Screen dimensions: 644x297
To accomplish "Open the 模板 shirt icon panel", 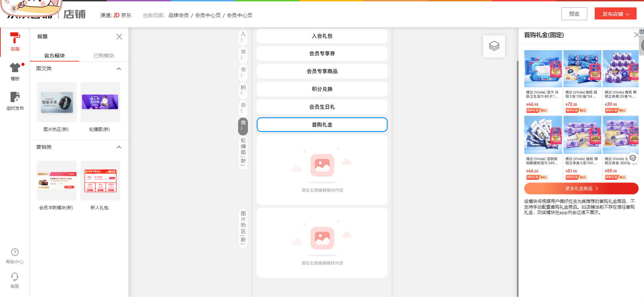I will pos(15,68).
